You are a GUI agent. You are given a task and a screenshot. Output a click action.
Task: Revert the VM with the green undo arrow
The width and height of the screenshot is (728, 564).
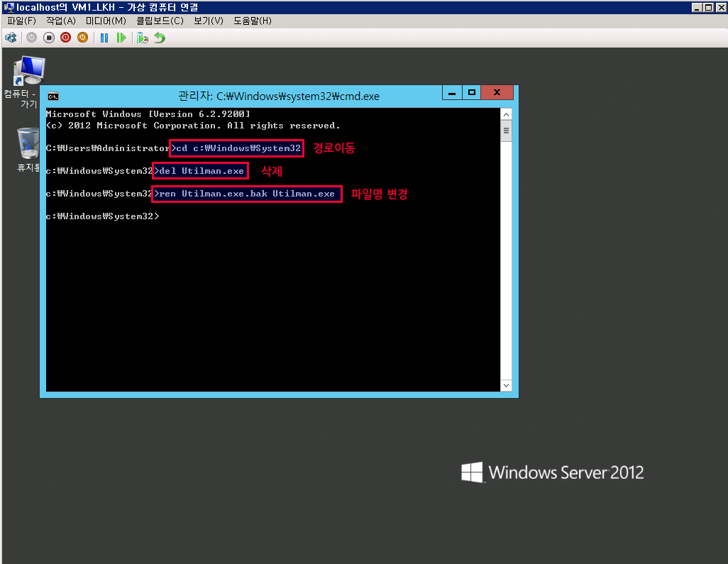pyautogui.click(x=160, y=38)
